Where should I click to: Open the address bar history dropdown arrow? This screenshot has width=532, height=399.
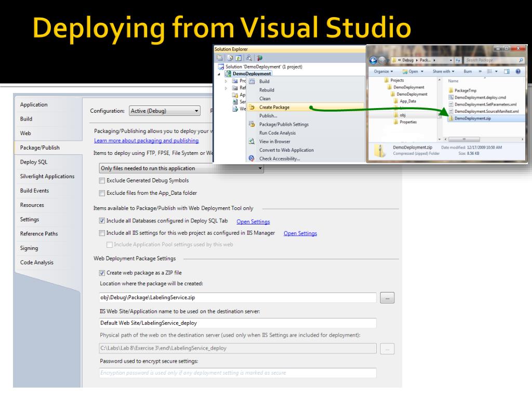[x=451, y=60]
